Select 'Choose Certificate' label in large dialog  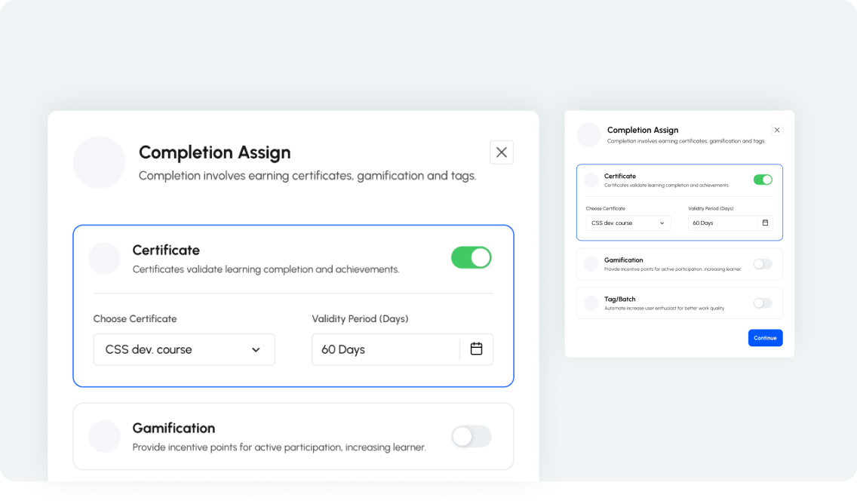pos(135,318)
